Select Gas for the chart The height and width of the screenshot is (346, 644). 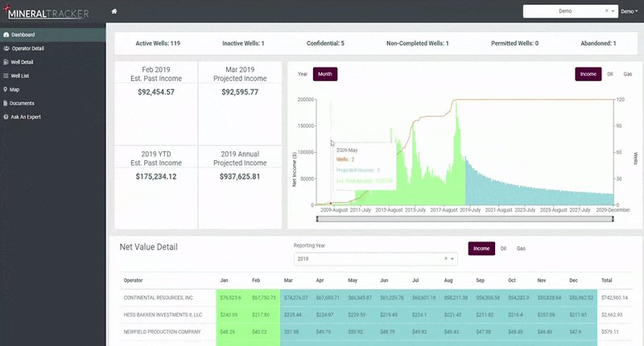pyautogui.click(x=628, y=74)
